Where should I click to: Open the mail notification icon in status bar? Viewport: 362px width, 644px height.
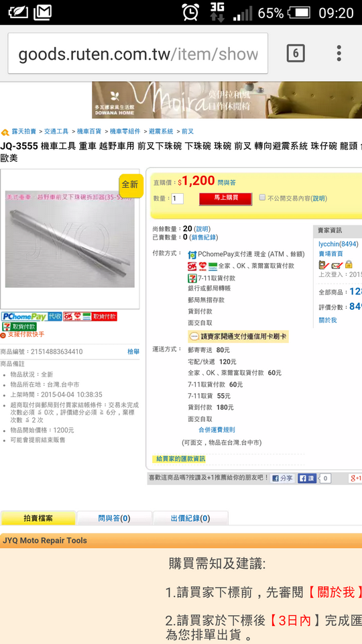click(43, 13)
